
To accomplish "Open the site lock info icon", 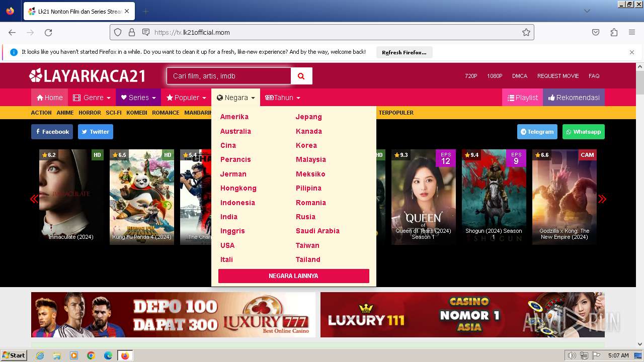I will pyautogui.click(x=132, y=32).
